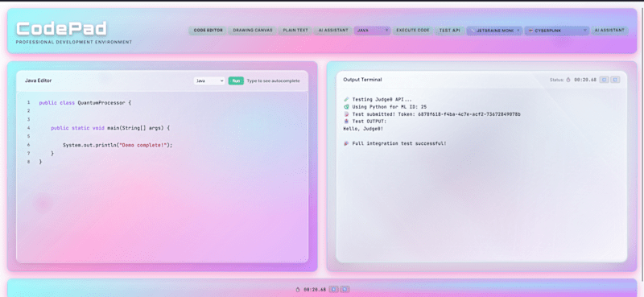Click the second blue icon in Output Terminal header
Viewport: 644px width, 297px height.
(615, 80)
